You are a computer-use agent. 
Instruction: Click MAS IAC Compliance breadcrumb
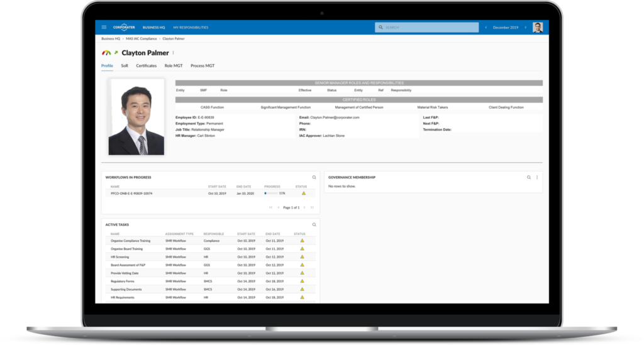[x=142, y=38]
